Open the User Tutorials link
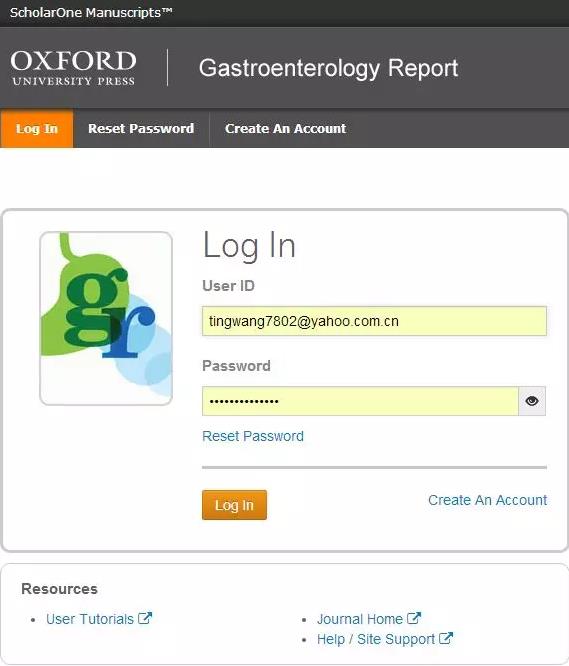The image size is (569, 666). tap(90, 619)
